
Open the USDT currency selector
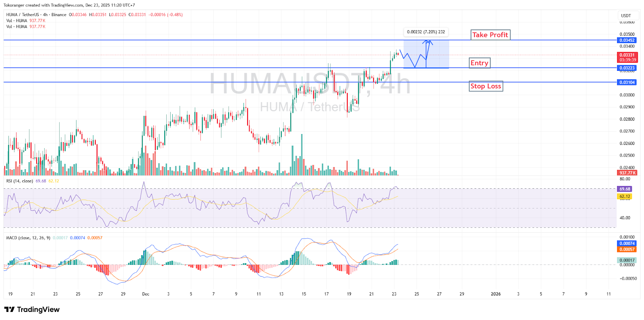[626, 16]
